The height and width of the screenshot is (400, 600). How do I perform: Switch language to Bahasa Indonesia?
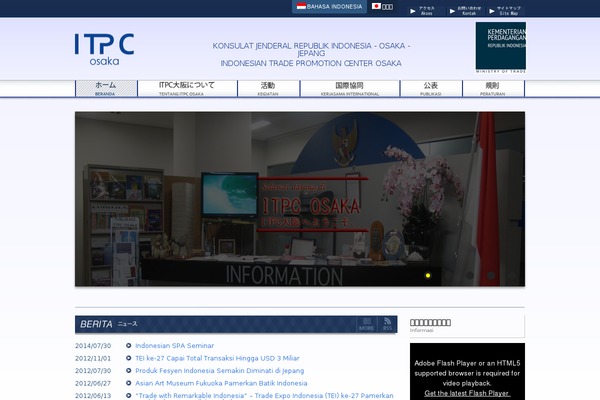tap(329, 7)
